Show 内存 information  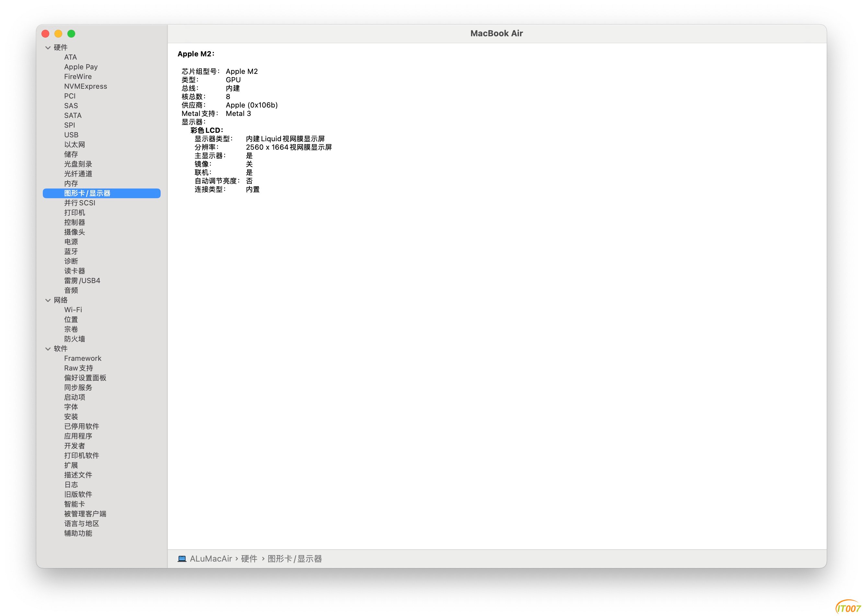tap(71, 184)
